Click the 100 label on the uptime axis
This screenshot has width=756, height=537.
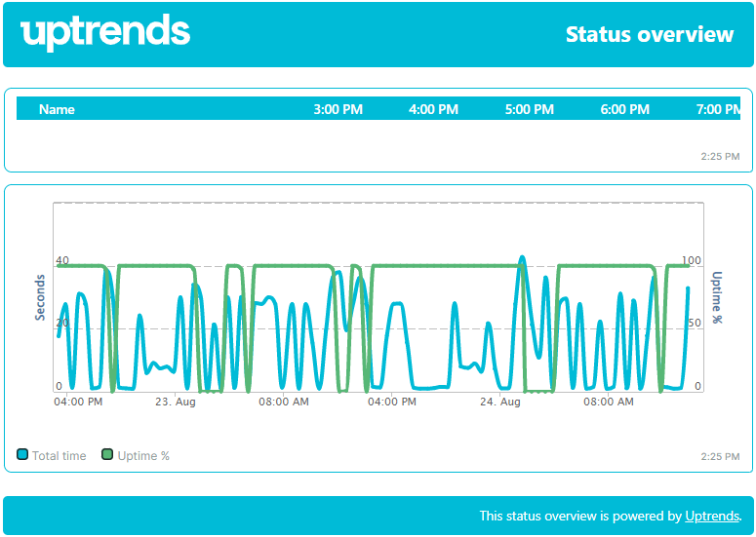pos(692,261)
